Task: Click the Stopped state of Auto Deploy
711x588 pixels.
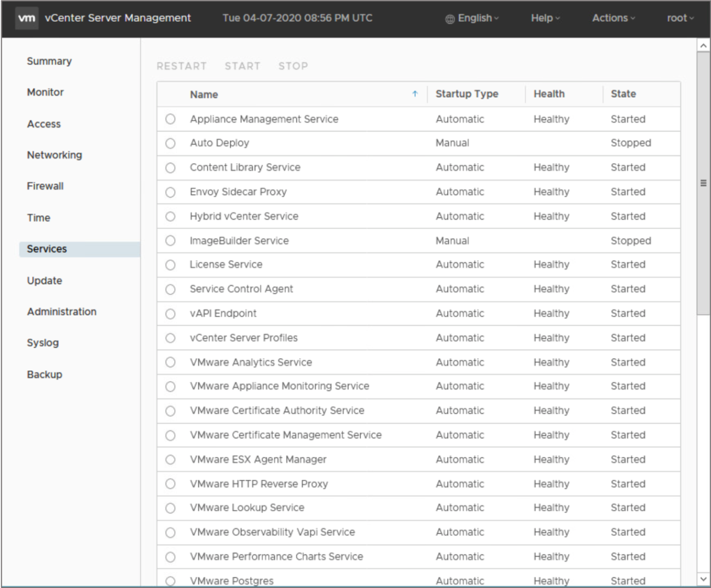Action: [631, 143]
